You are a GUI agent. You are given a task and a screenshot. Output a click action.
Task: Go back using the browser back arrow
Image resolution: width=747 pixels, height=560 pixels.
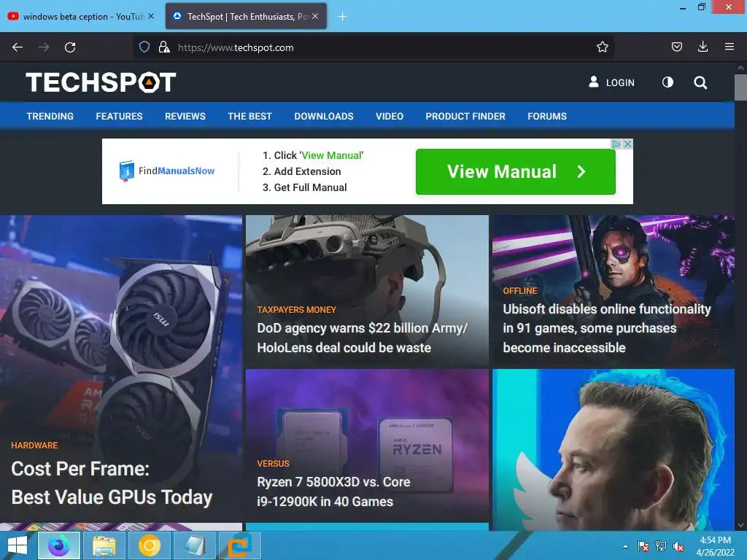(x=18, y=47)
